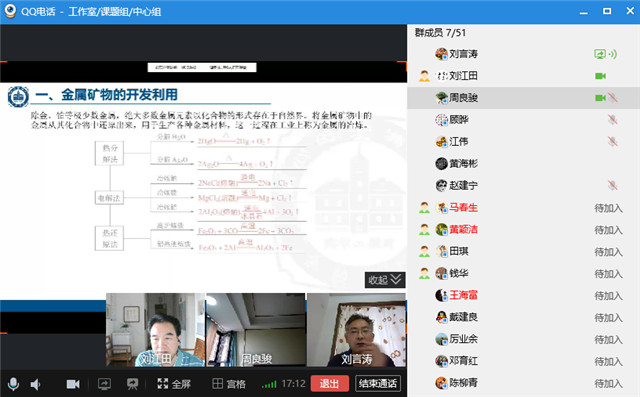640x397 pixels.
Task: Collapse video thumbnails with 收起 chevron
Action: click(x=385, y=280)
